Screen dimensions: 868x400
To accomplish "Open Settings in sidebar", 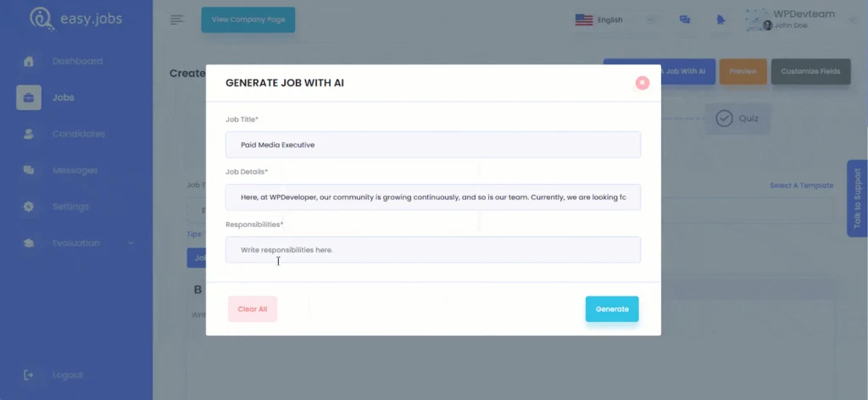I will [x=71, y=207].
